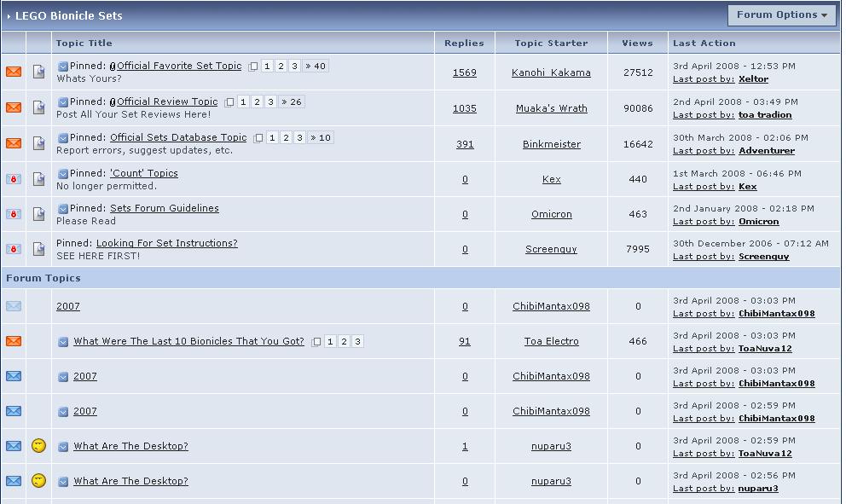Image resolution: width=846 pixels, height=504 pixels.
Task: Click the Replies column header
Action: tap(464, 43)
